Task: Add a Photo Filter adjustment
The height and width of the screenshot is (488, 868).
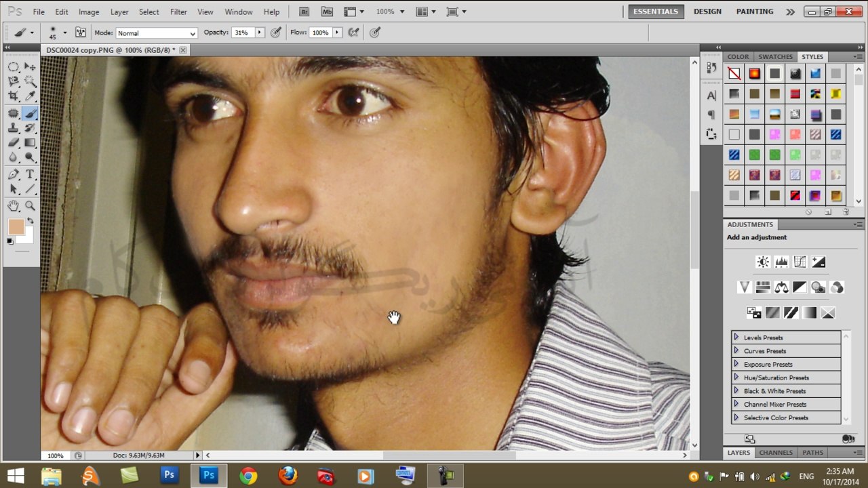Action: (818, 287)
